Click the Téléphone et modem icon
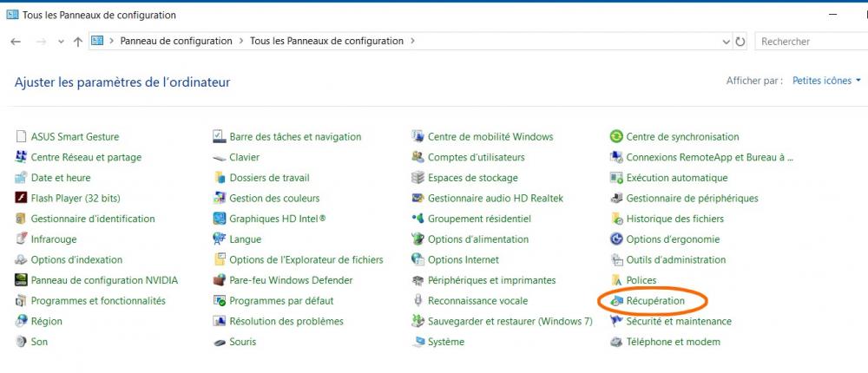Viewport: 868px width, 373px height. pyautogui.click(x=616, y=342)
